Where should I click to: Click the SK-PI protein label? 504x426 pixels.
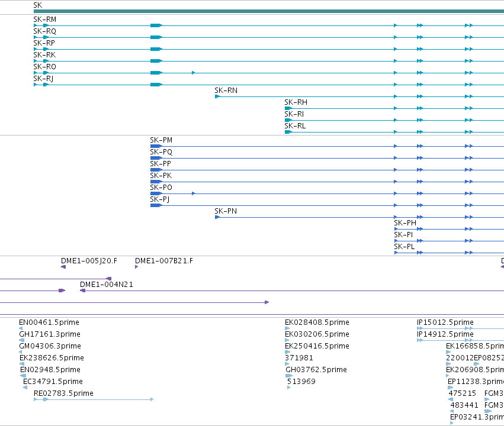click(403, 235)
